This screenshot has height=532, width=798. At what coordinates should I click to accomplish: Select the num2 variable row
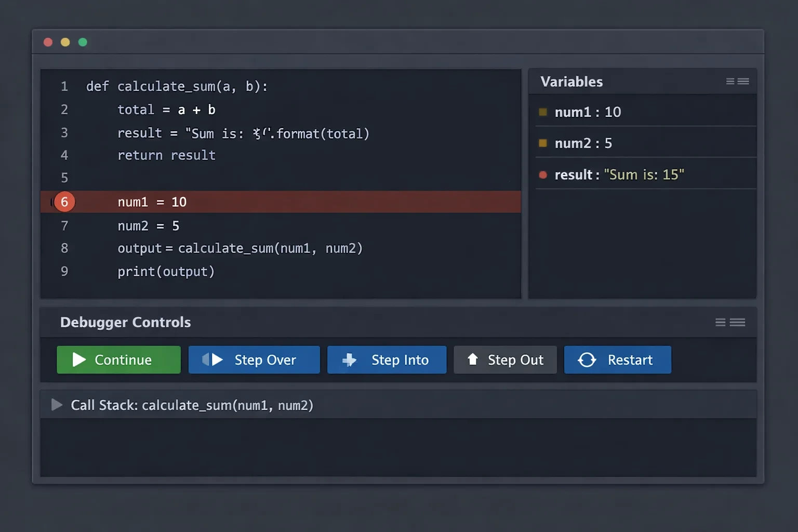[646, 143]
